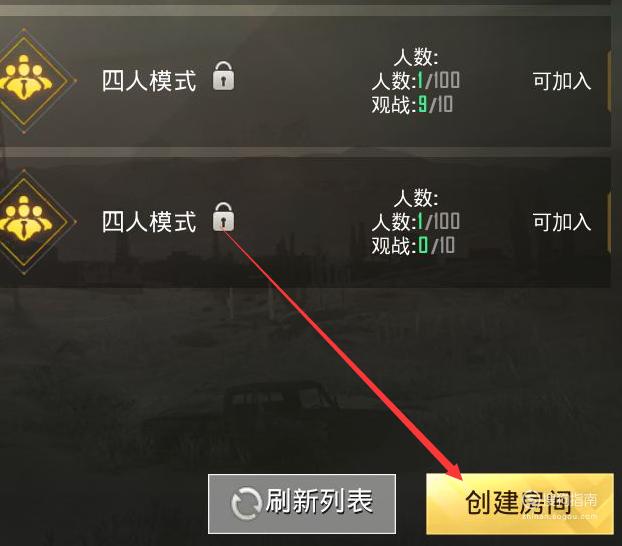Join the second room via 可加入

pyautogui.click(x=562, y=222)
